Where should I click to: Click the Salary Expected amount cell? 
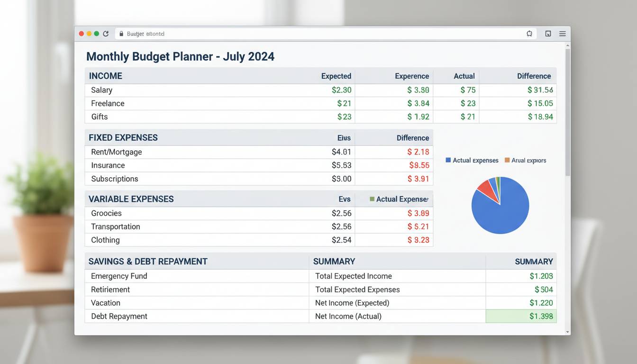(x=341, y=90)
